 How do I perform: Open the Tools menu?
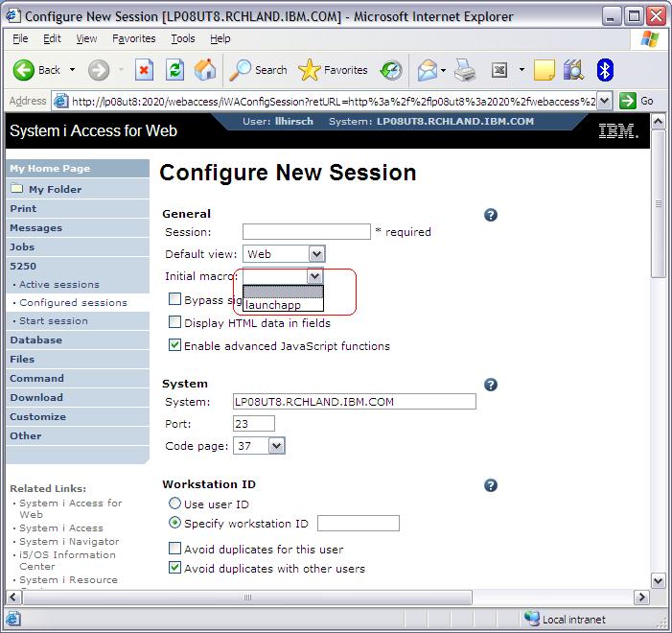point(183,38)
